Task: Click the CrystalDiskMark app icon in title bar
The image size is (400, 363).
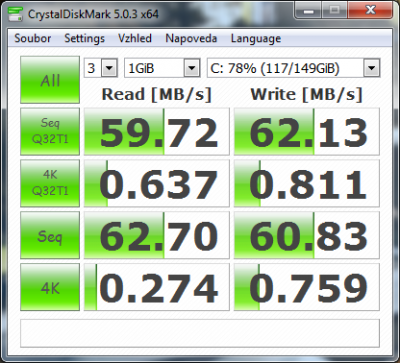Action: [x=15, y=14]
